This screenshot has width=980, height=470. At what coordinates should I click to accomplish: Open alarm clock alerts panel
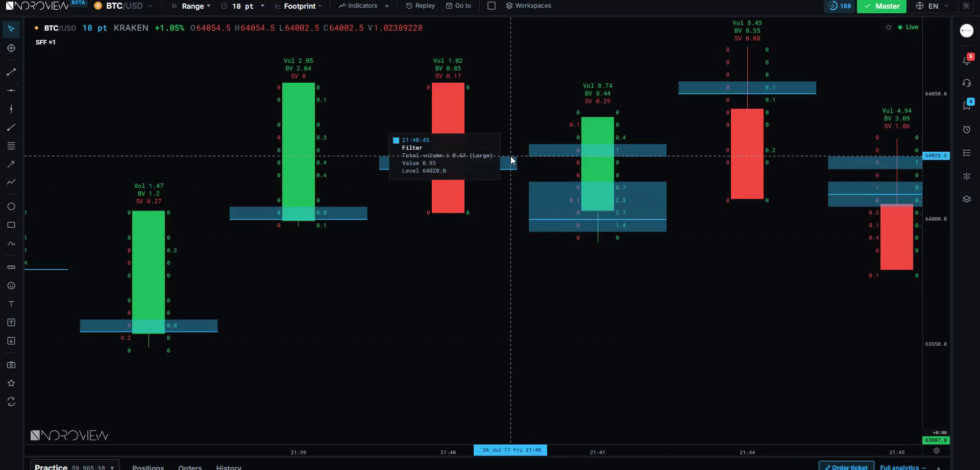pyautogui.click(x=967, y=129)
